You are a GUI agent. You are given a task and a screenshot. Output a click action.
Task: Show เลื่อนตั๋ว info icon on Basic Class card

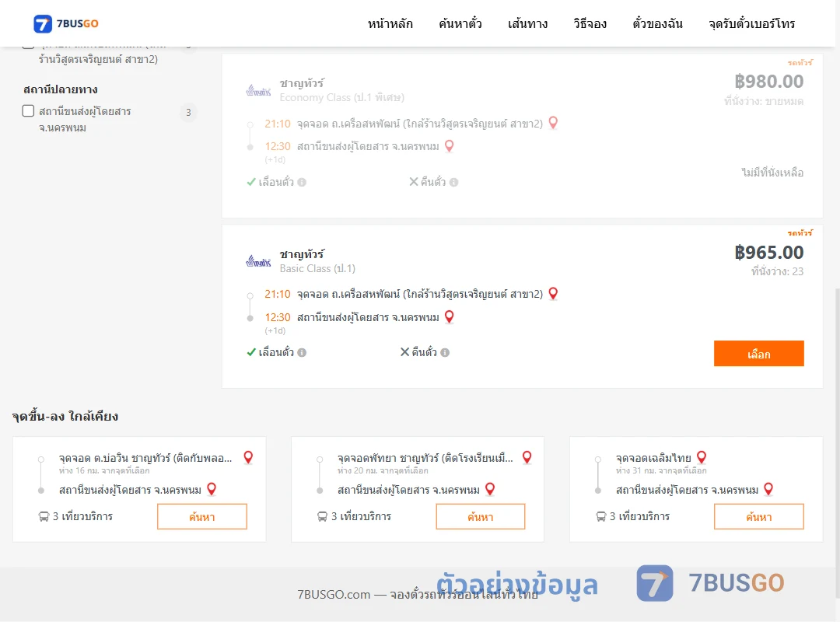coord(302,352)
